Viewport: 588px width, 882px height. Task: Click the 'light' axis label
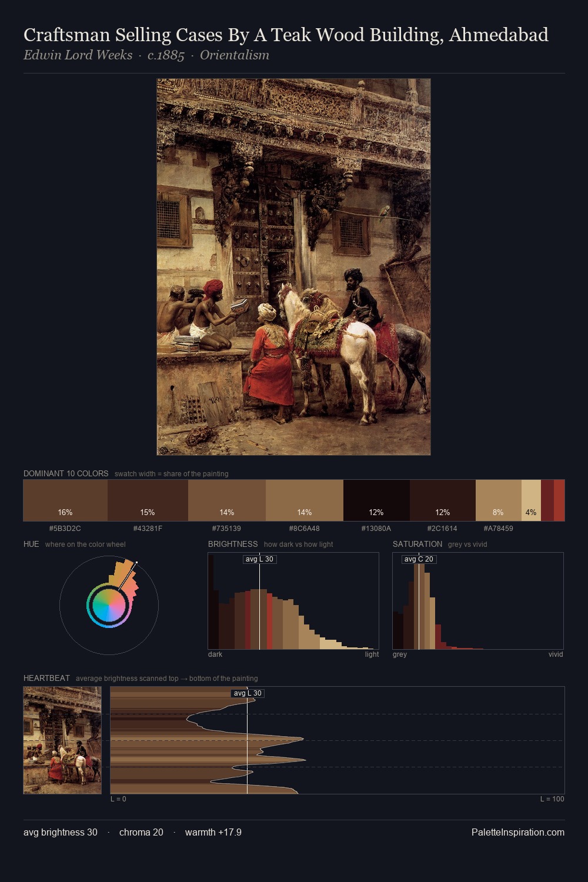click(x=372, y=654)
